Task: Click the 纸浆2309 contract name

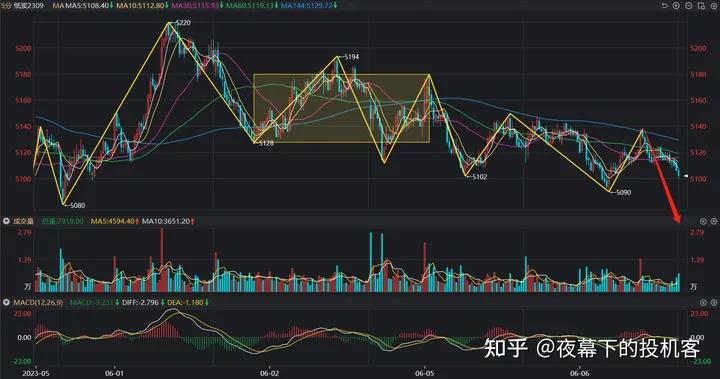Action: click(x=28, y=6)
